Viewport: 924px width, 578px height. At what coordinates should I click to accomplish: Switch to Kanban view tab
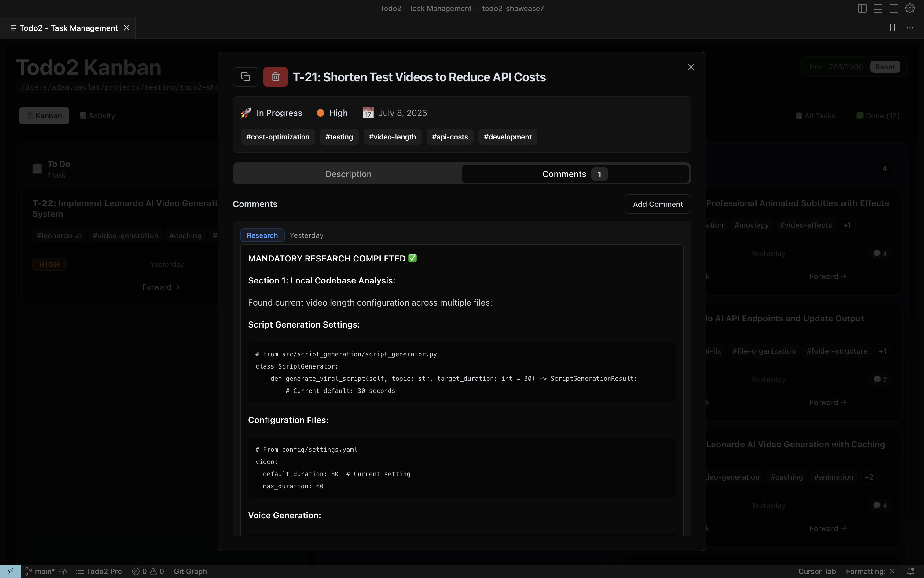[x=44, y=116]
